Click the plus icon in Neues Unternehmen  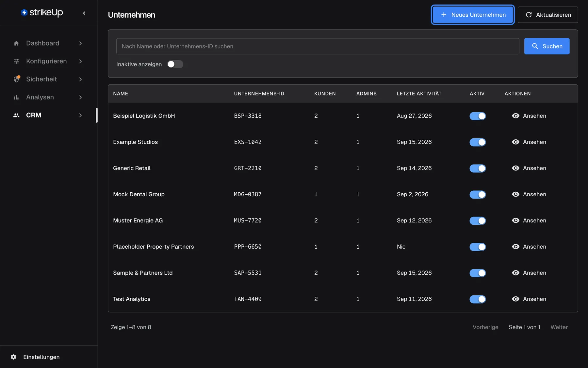(444, 15)
